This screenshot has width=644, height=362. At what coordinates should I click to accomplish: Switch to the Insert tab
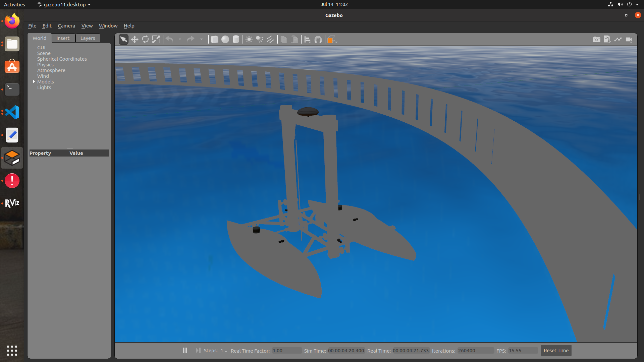click(x=63, y=38)
